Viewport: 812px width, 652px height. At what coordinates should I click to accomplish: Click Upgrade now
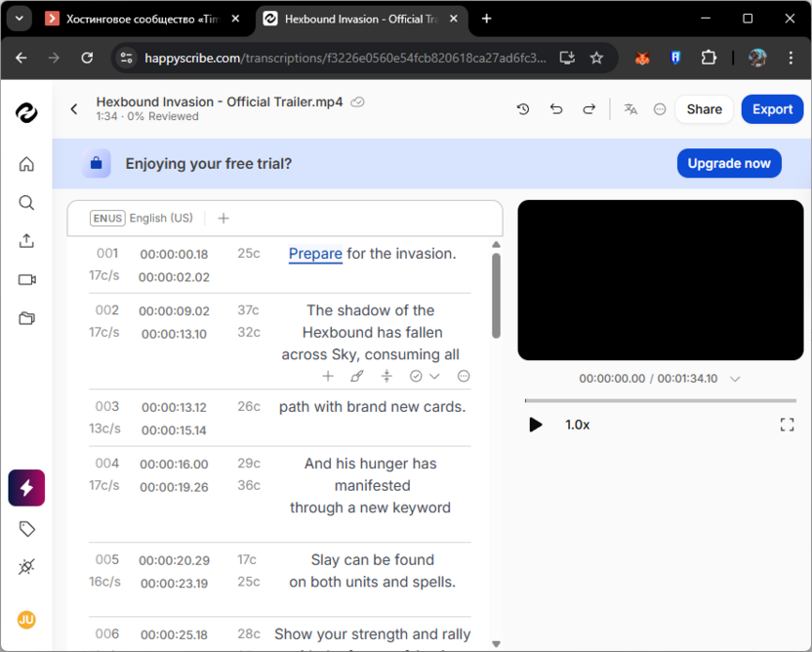click(x=729, y=163)
